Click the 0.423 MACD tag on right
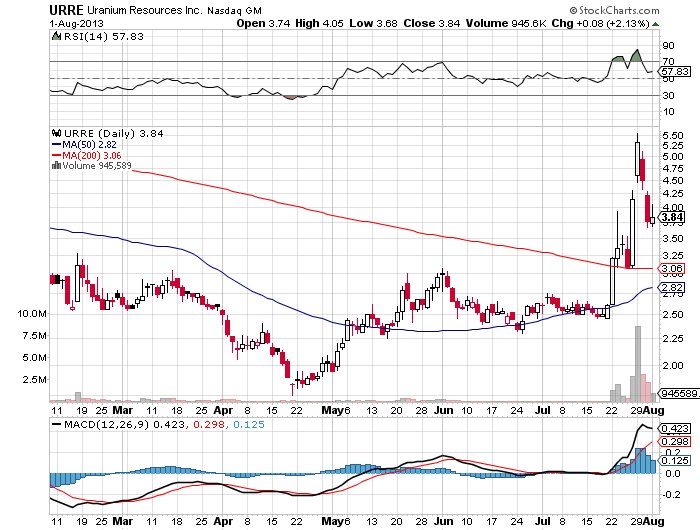 coord(675,429)
